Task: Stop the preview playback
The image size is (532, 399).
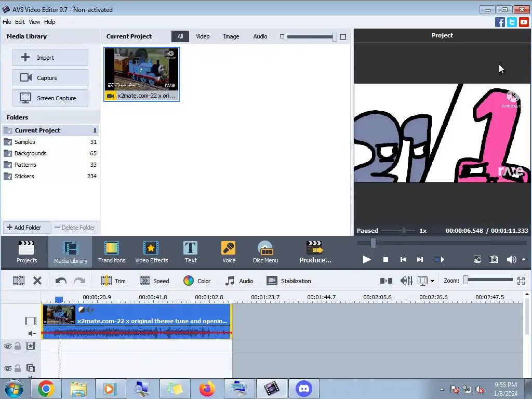Action: pyautogui.click(x=385, y=260)
